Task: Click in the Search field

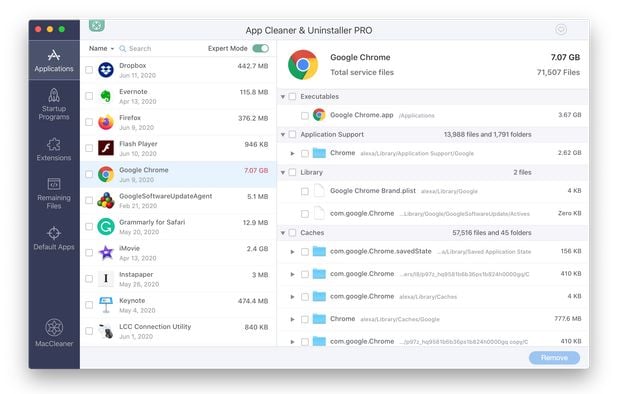Action: click(162, 48)
